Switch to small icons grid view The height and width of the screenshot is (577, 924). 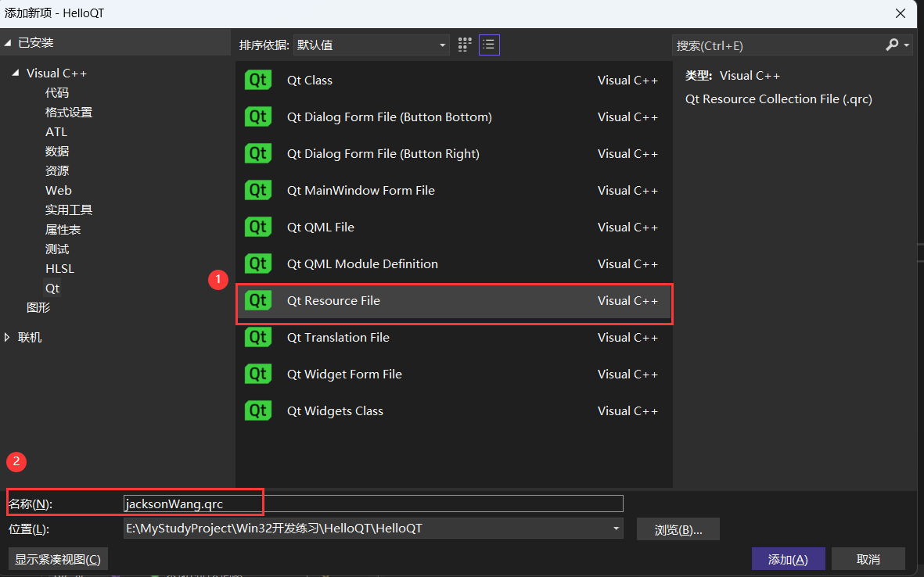[465, 45]
